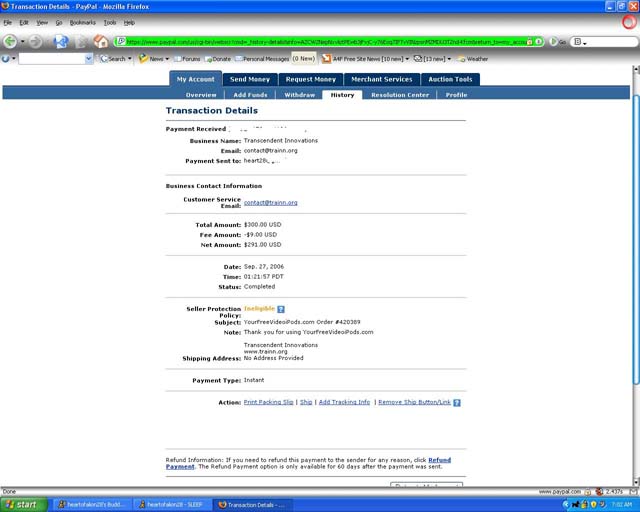The width and height of the screenshot is (640, 512).
Task: Click the Transaction Details taskbar button
Action: (x=253, y=505)
